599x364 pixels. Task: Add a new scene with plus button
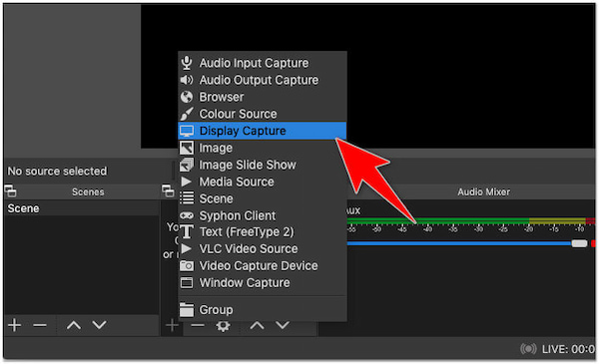tap(15, 325)
